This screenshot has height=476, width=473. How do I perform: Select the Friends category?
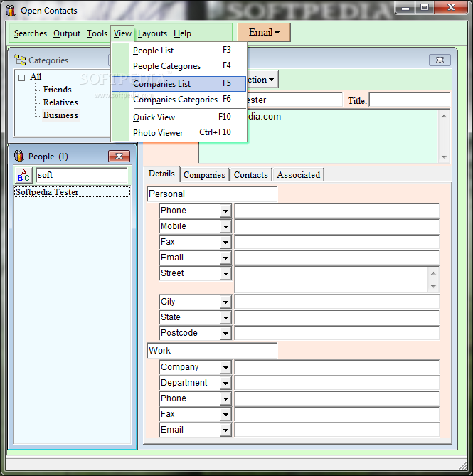(58, 90)
